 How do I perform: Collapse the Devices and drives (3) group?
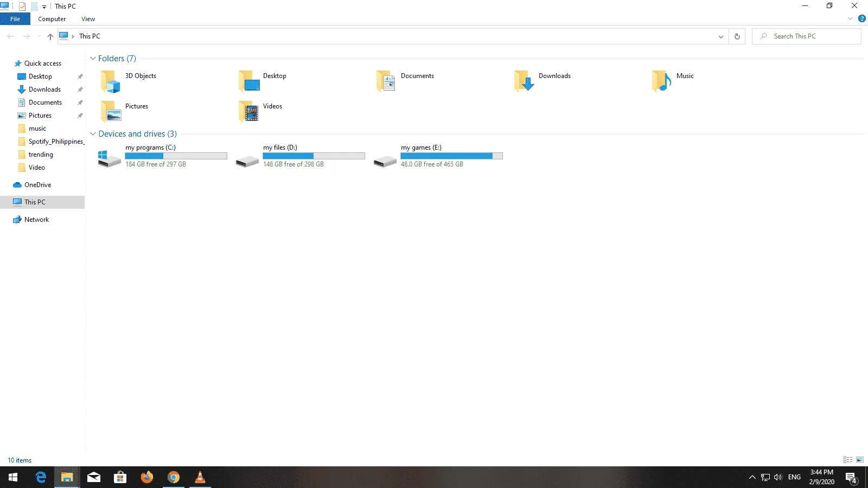pyautogui.click(x=93, y=134)
